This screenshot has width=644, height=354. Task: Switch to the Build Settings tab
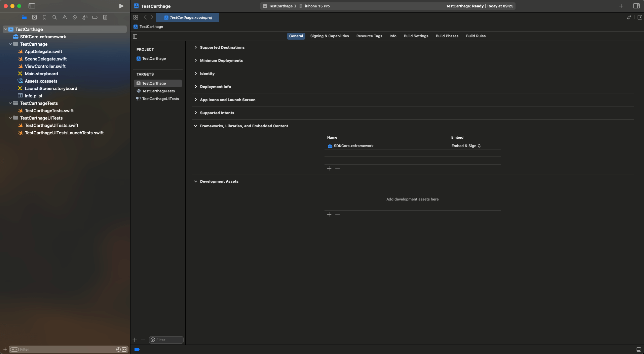pos(416,36)
